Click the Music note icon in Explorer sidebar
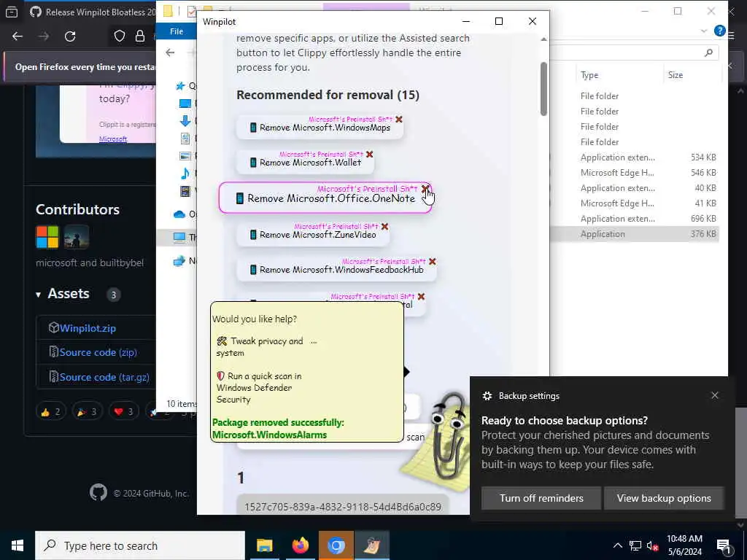The image size is (747, 560). (x=185, y=174)
